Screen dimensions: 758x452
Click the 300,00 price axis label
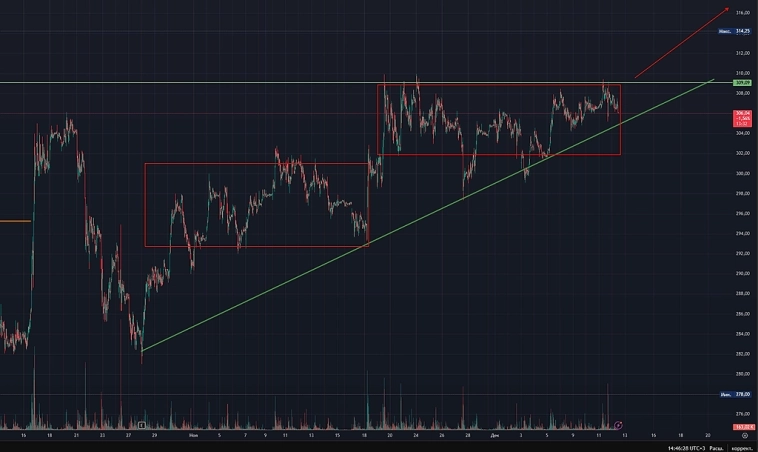743,174
